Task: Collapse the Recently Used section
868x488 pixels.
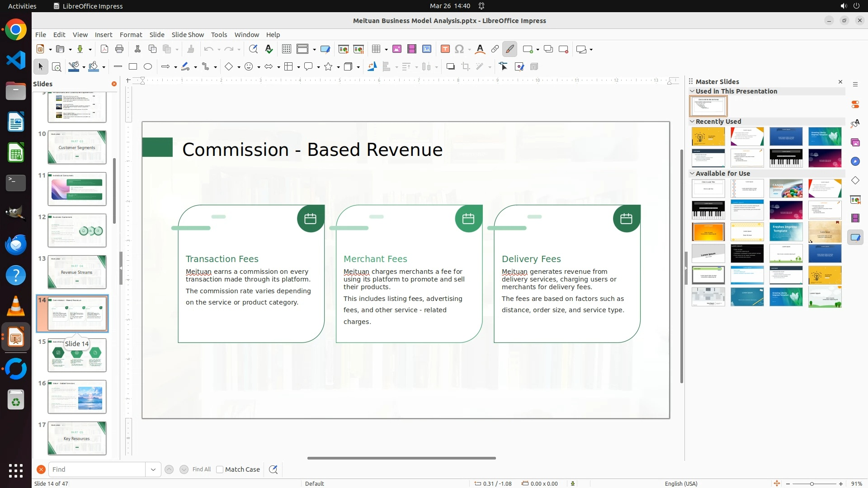Action: point(692,122)
